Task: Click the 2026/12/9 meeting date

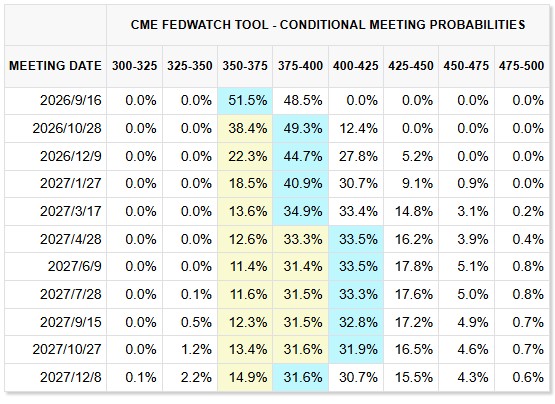Action: coord(71,156)
